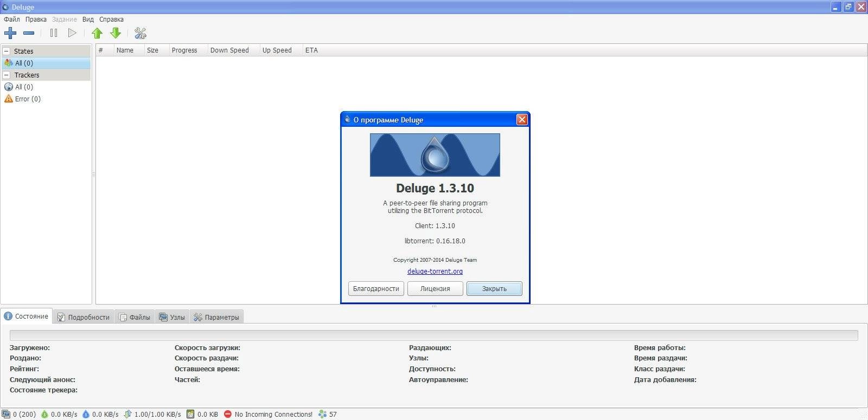Click the Состояние трекера: label
The height and width of the screenshot is (420, 868).
pos(43,390)
